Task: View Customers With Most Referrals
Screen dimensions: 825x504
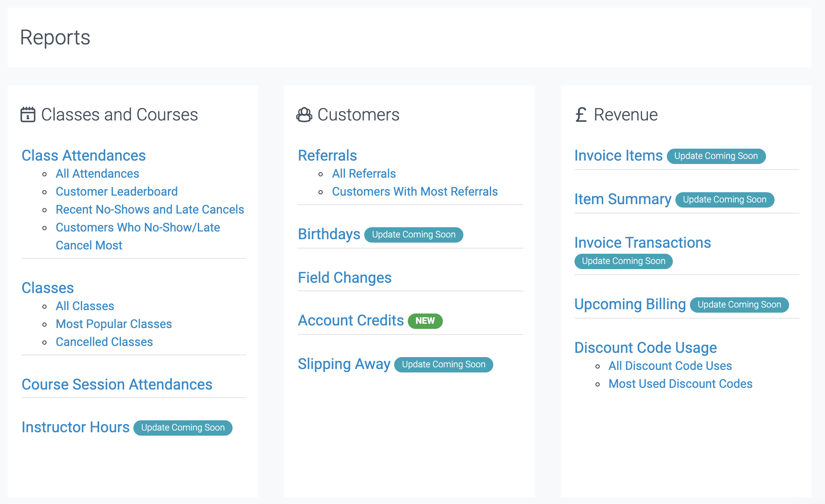Action: [x=415, y=191]
